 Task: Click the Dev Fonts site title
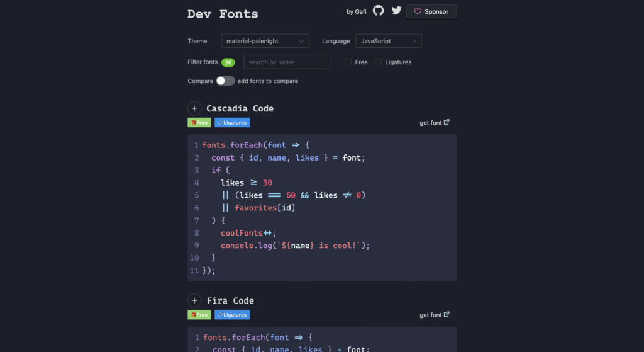pyautogui.click(x=223, y=14)
